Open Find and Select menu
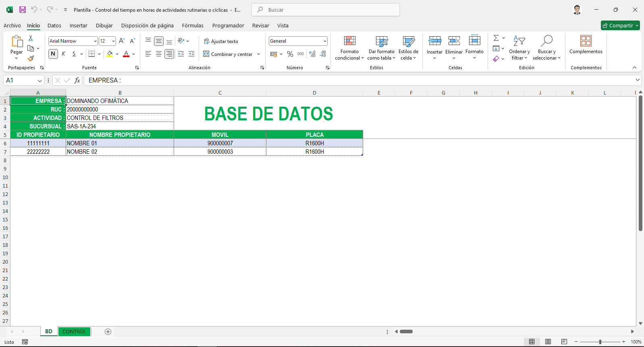Image resolution: width=644 pixels, height=347 pixels. (546, 48)
